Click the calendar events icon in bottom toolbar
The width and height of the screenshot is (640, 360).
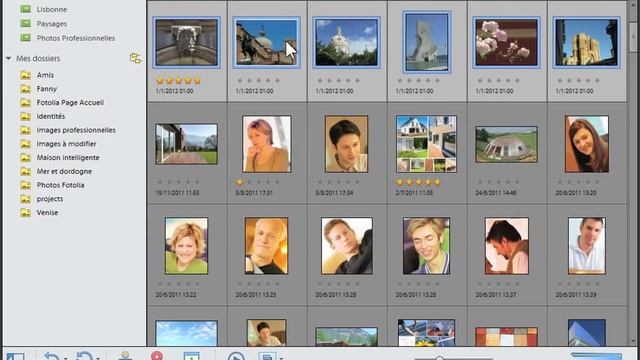coord(191,356)
